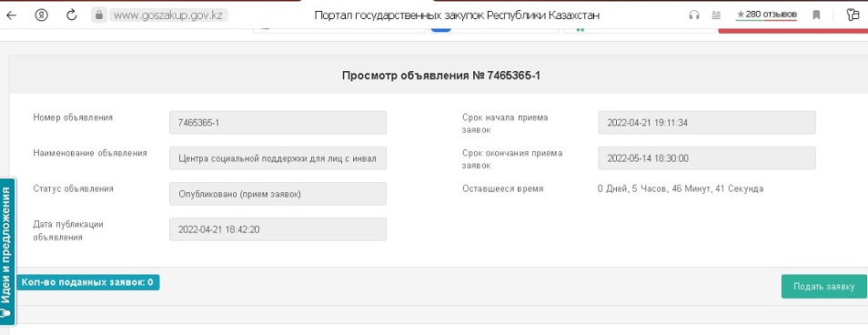This screenshot has height=335, width=868.
Task: Click the Подать заявку button
Action: 823,287
